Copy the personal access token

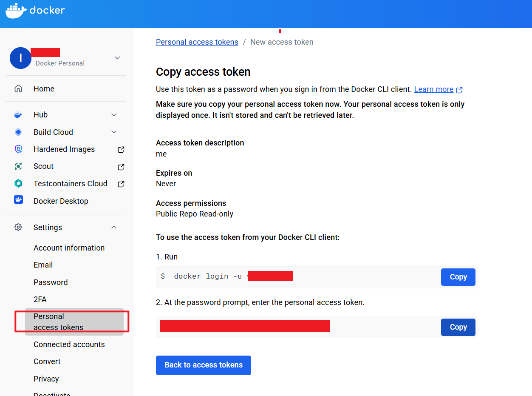[458, 327]
